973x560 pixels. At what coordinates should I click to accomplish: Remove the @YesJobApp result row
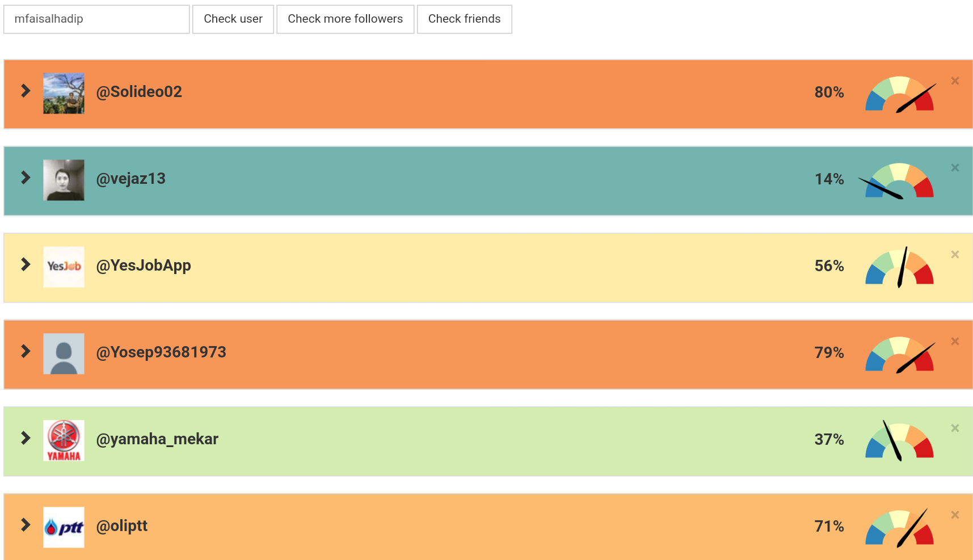[955, 255]
